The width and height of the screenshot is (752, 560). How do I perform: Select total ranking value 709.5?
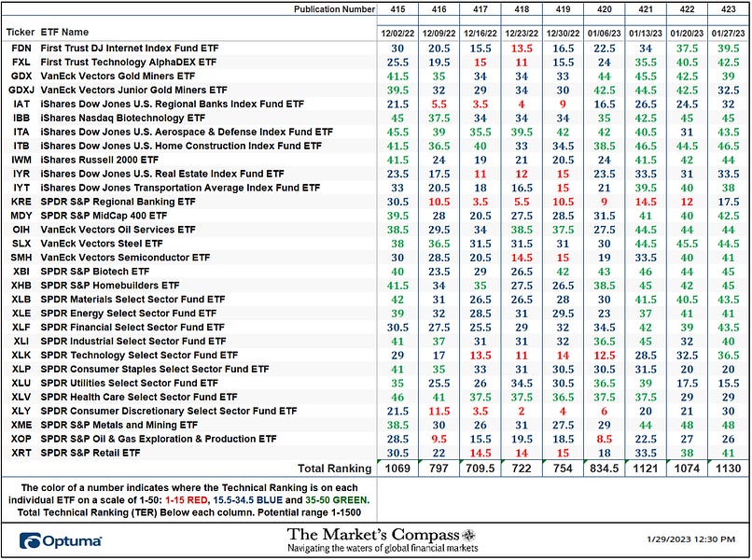pos(480,469)
